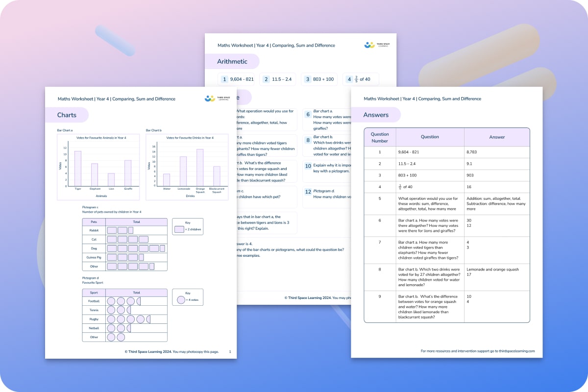The height and width of the screenshot is (392, 588).
Task: Click the Question Number column header
Action: pyautogui.click(x=380, y=136)
